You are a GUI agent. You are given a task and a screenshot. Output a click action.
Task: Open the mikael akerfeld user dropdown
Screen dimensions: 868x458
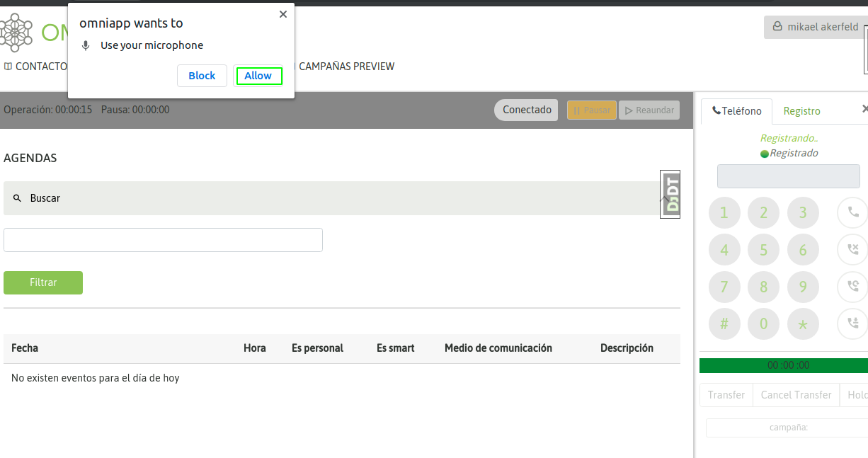[x=816, y=27]
